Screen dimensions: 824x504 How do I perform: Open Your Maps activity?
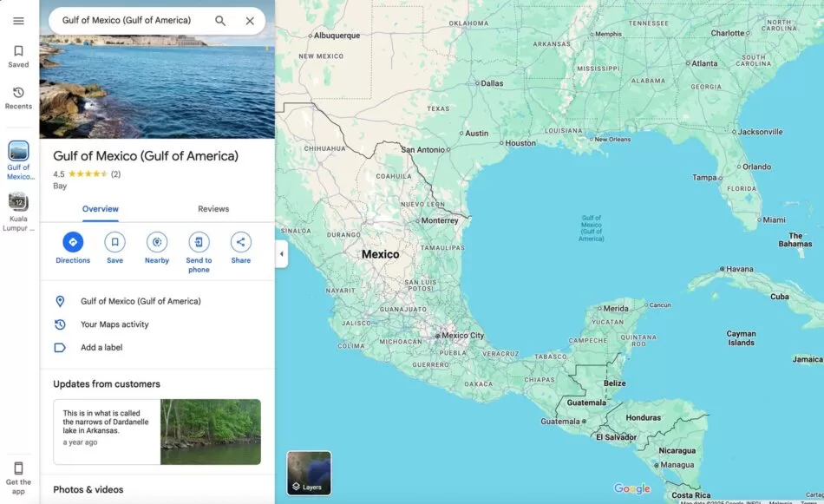pyautogui.click(x=114, y=324)
